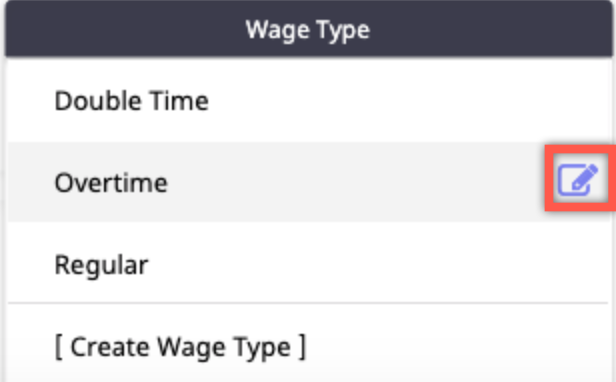Pick the highlighted Overtime row
The image size is (616, 382).
(308, 182)
